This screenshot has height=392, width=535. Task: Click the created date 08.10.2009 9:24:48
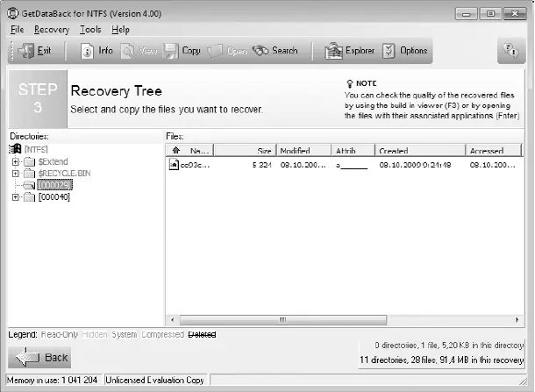[415, 165]
